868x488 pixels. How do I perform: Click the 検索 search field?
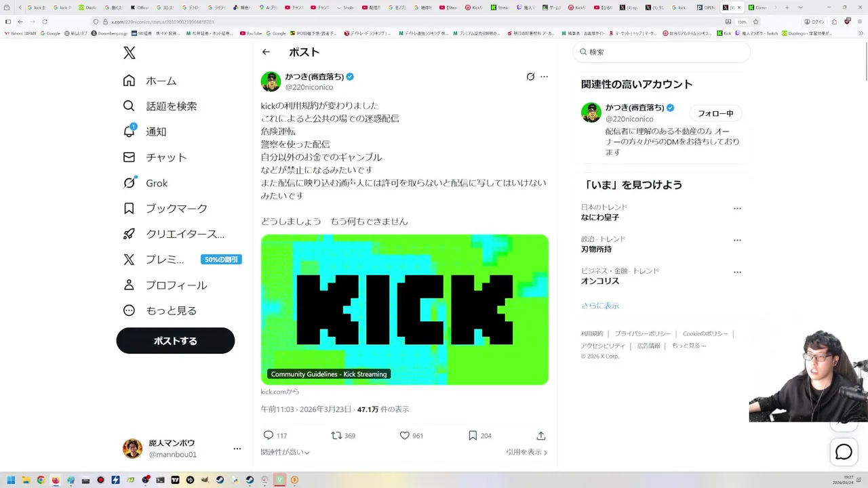point(662,52)
